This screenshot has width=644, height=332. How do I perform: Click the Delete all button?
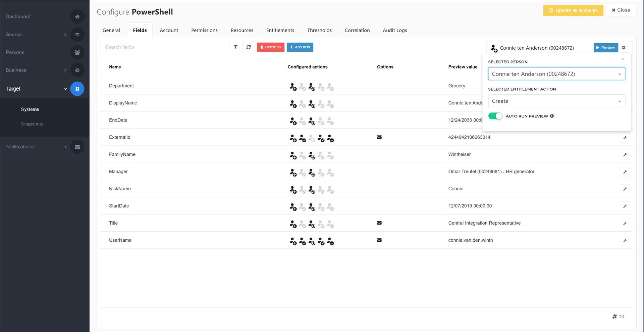tap(271, 47)
